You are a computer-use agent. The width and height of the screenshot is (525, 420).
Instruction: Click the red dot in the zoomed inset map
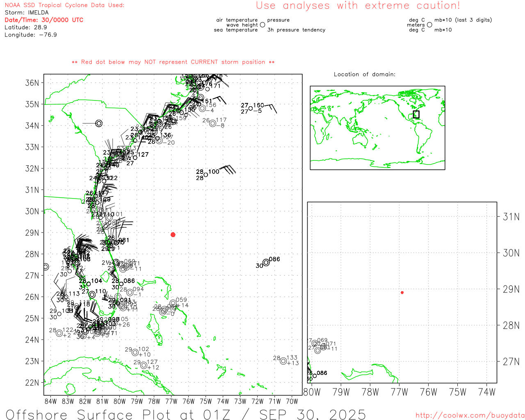[402, 292]
